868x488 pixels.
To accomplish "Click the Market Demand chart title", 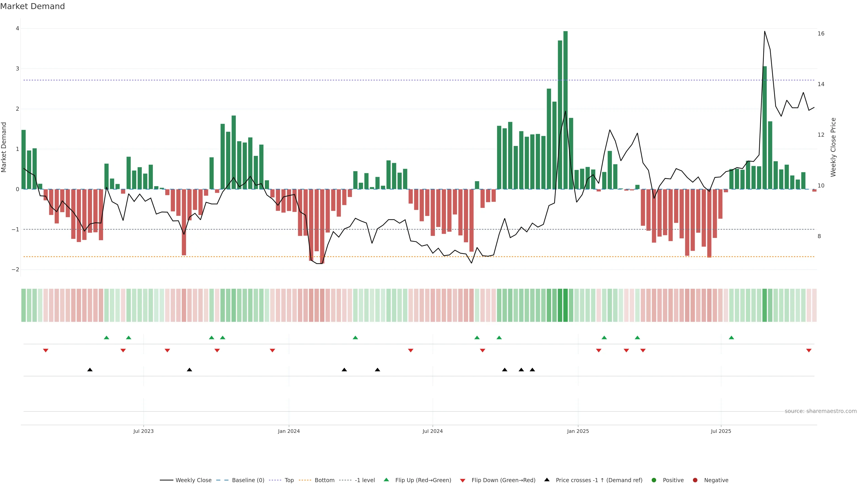I will click(x=32, y=6).
